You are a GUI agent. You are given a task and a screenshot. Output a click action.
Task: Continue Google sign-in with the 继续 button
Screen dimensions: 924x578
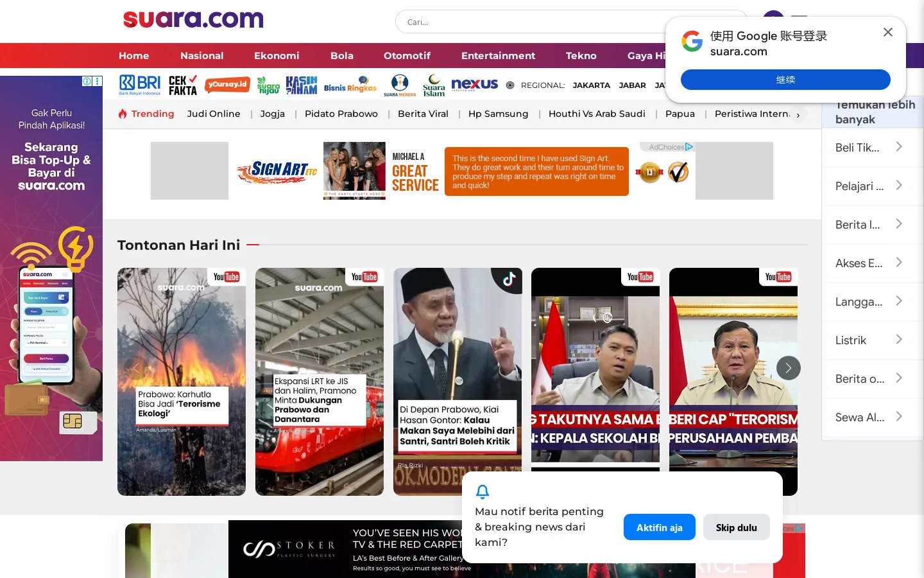785,80
